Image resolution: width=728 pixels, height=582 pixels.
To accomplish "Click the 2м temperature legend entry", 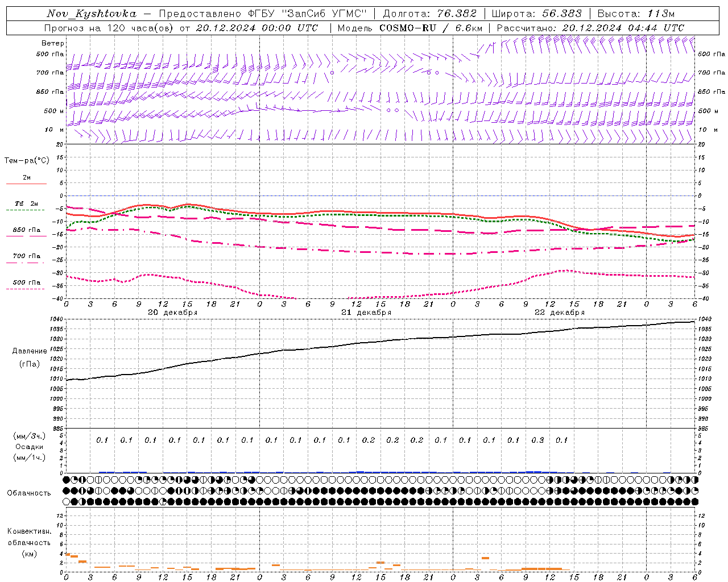I will tap(27, 177).
